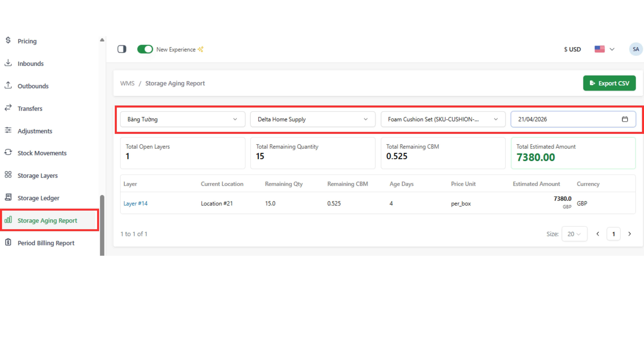Open the Layer #14 link

(135, 203)
